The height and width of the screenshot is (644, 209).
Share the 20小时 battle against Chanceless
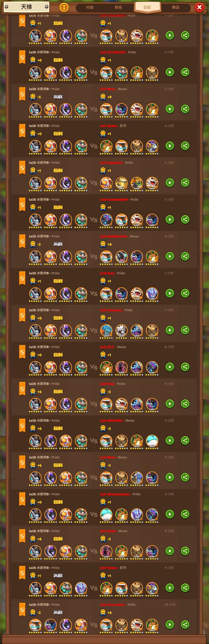(185, 625)
